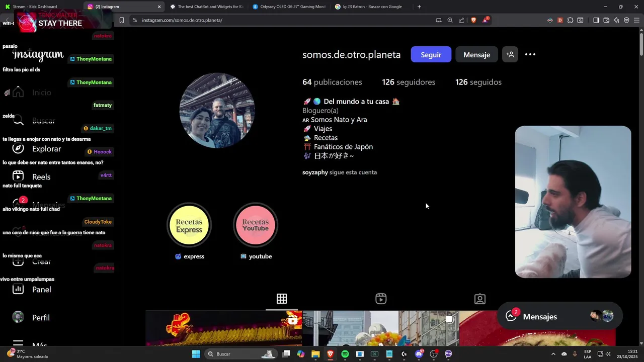Open browser hamburger main menu
The height and width of the screenshot is (362, 644).
(636, 20)
